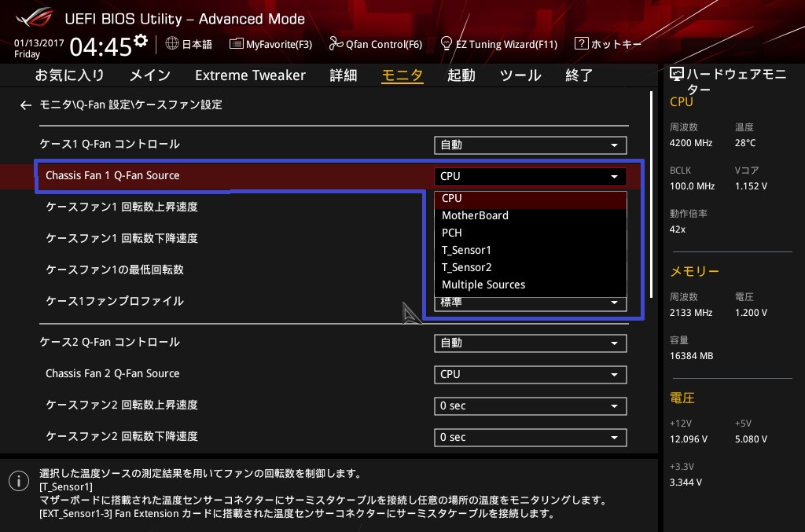Image resolution: width=805 pixels, height=532 pixels.
Task: Click the Qfan Control fan icon
Action: click(336, 43)
